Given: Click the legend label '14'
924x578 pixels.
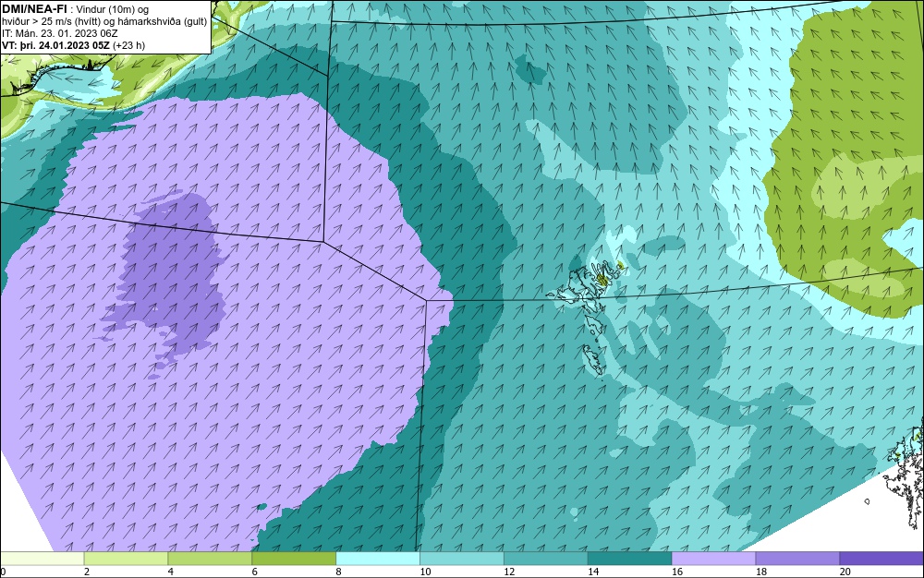Looking at the screenshot, I should pos(593,572).
